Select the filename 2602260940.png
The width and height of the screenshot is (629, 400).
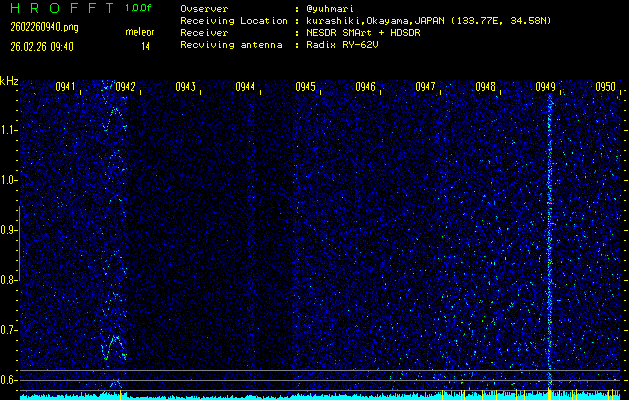click(45, 27)
